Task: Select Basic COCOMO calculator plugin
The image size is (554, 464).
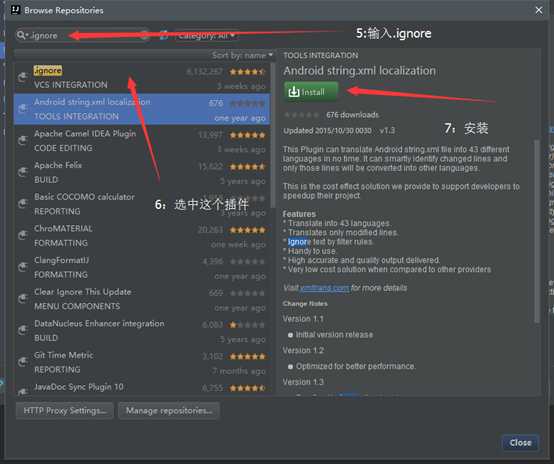Action: (142, 204)
